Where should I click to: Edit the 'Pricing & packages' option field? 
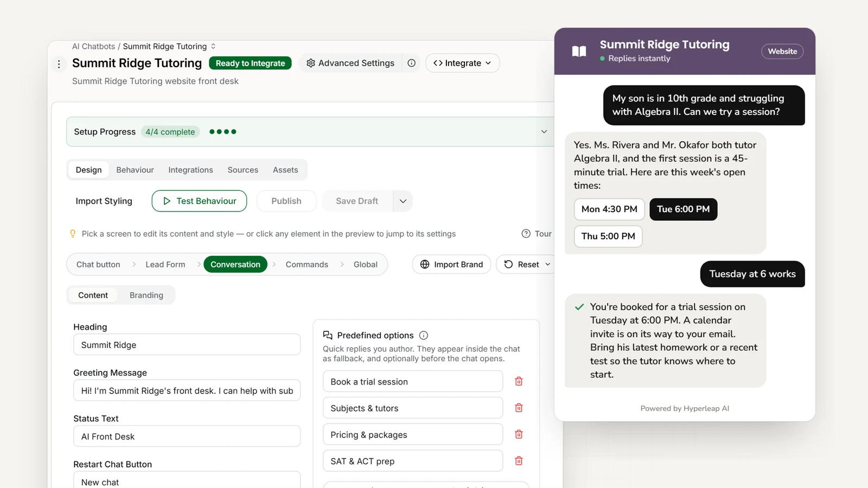pyautogui.click(x=413, y=435)
